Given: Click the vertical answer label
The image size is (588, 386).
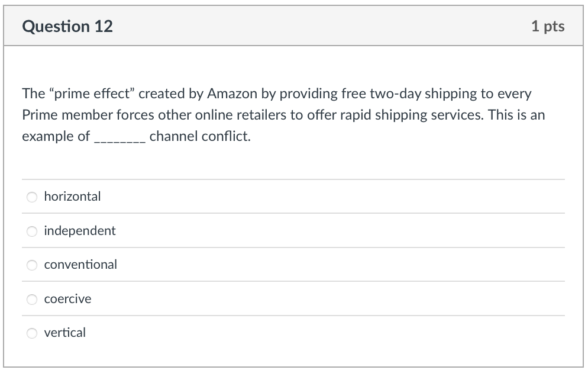Looking at the screenshot, I should coord(65,333).
